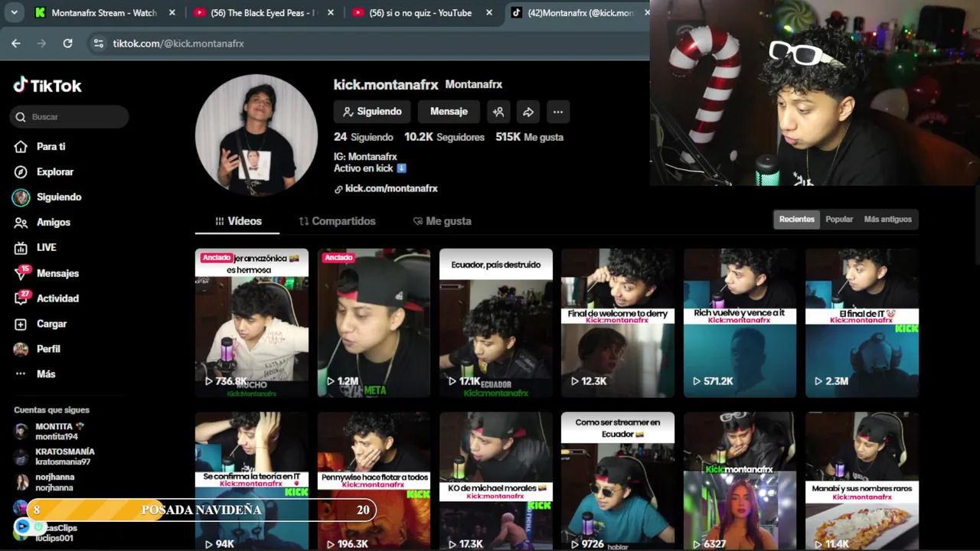Click the TikTok logo
The height and width of the screenshot is (551, 980).
pyautogui.click(x=47, y=85)
